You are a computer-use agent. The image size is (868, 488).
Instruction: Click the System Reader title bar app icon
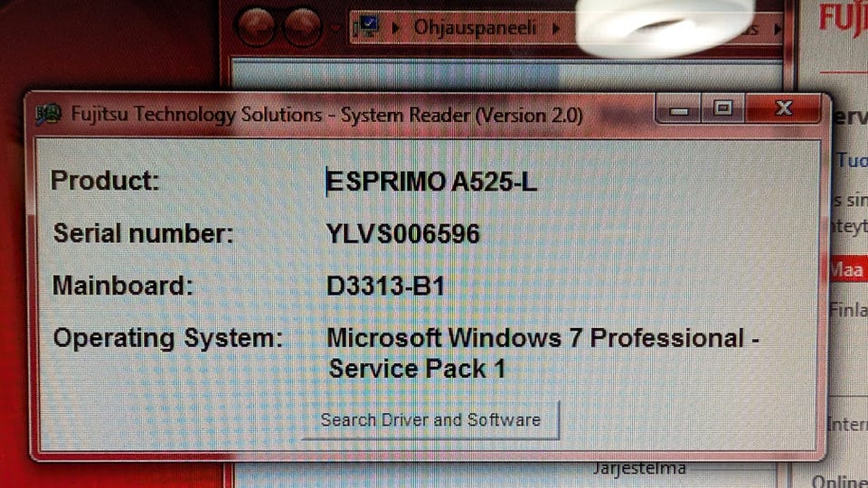click(x=49, y=115)
